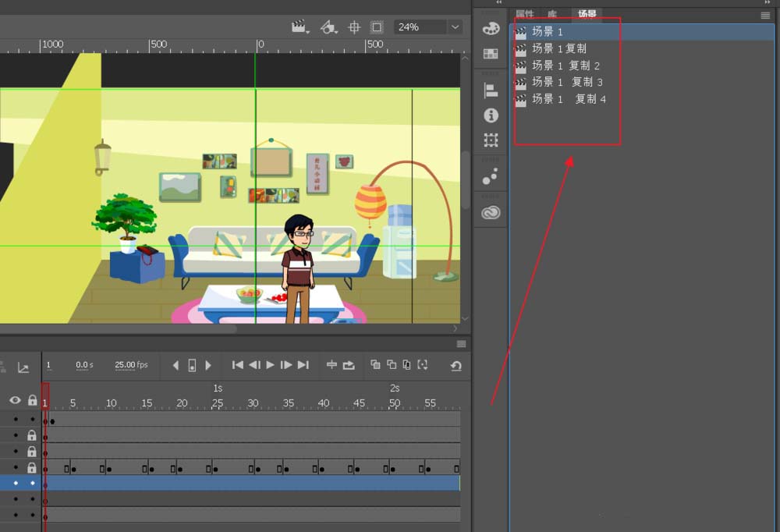Click the Loop playback icon in timeline
This screenshot has height=532, width=780.
[x=349, y=365]
